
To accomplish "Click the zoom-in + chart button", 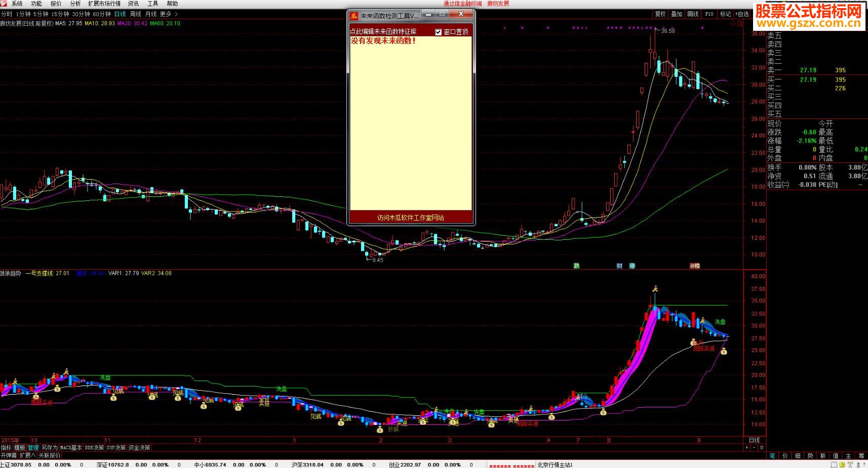I will coord(747,448).
